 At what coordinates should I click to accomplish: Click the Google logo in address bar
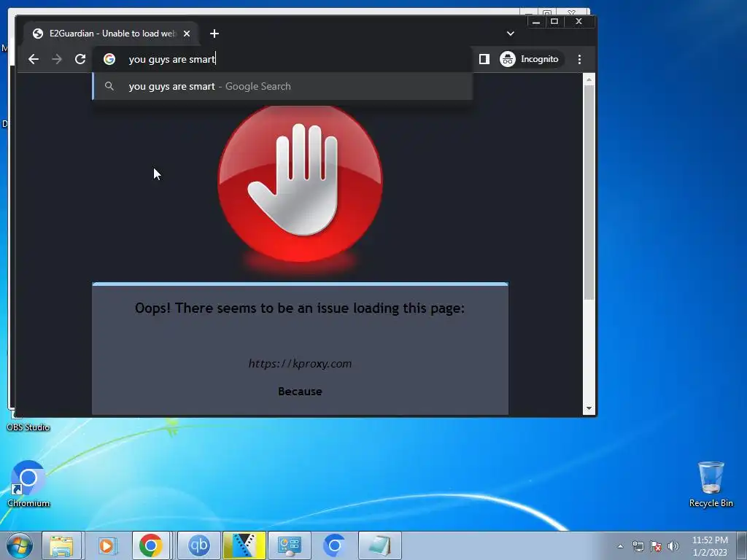pos(109,59)
